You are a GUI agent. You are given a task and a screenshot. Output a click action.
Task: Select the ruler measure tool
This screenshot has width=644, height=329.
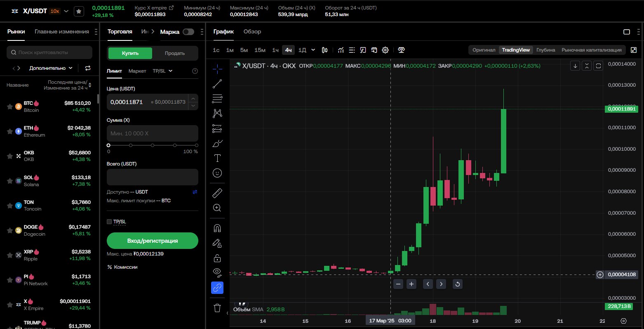217,193
